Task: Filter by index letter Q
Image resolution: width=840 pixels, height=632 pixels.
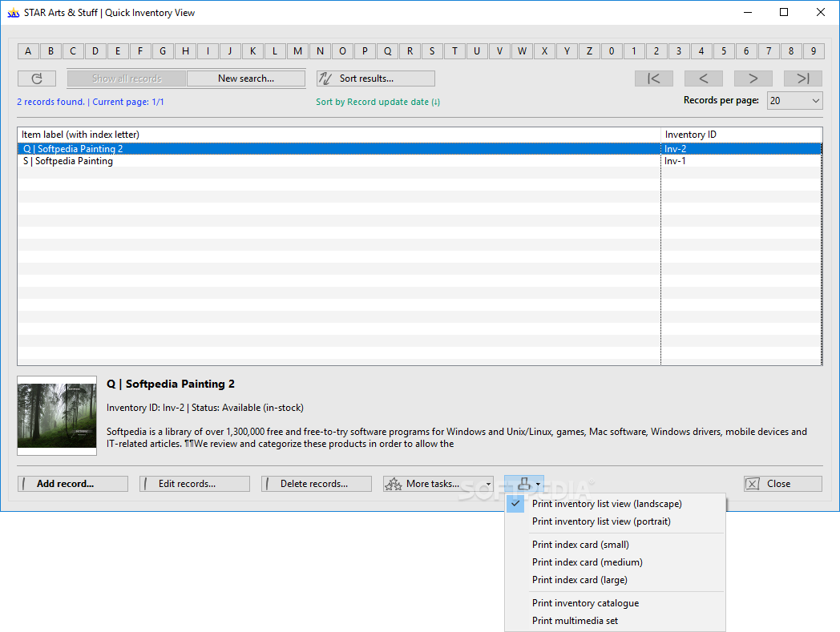Action: (x=387, y=51)
